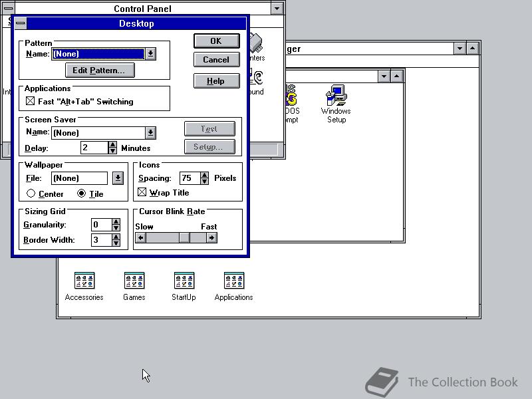This screenshot has height=399, width=532.
Task: Increase the Border Width value
Action: (116, 237)
